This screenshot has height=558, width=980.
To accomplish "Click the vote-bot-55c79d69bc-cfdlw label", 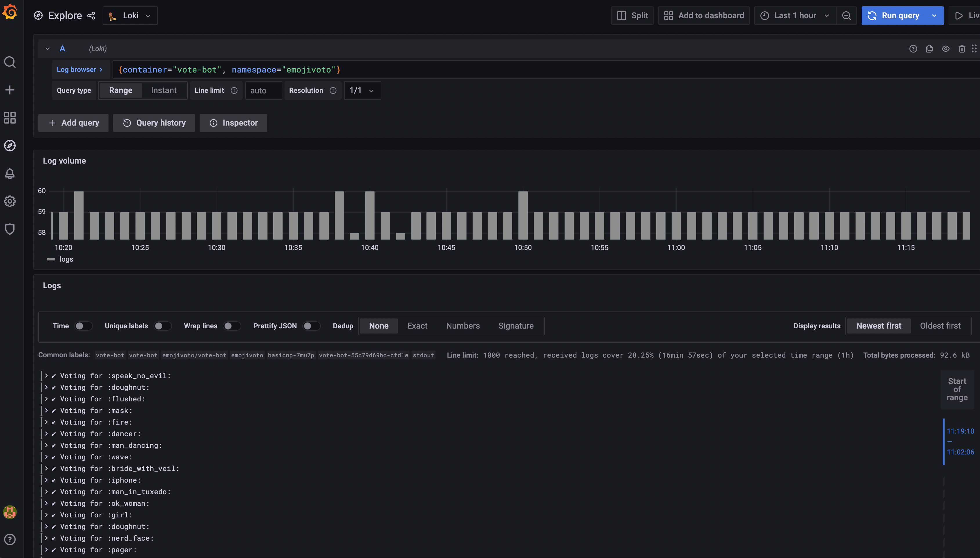I will 363,355.
